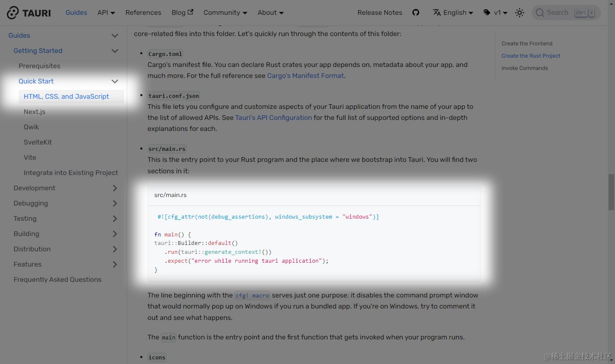Click the src/main.rs code block title
The width and height of the screenshot is (615, 364).
click(x=170, y=195)
